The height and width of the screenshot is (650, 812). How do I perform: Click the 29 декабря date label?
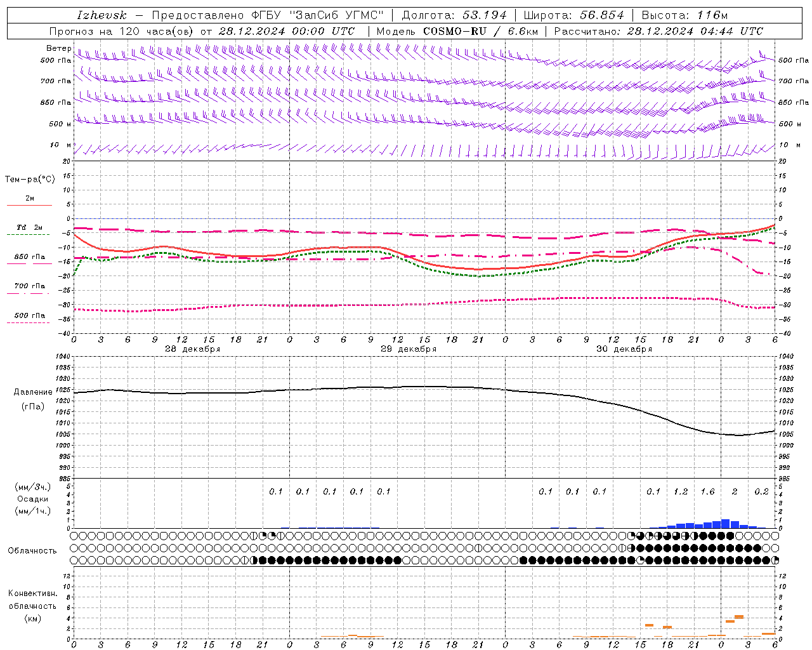pyautogui.click(x=409, y=349)
